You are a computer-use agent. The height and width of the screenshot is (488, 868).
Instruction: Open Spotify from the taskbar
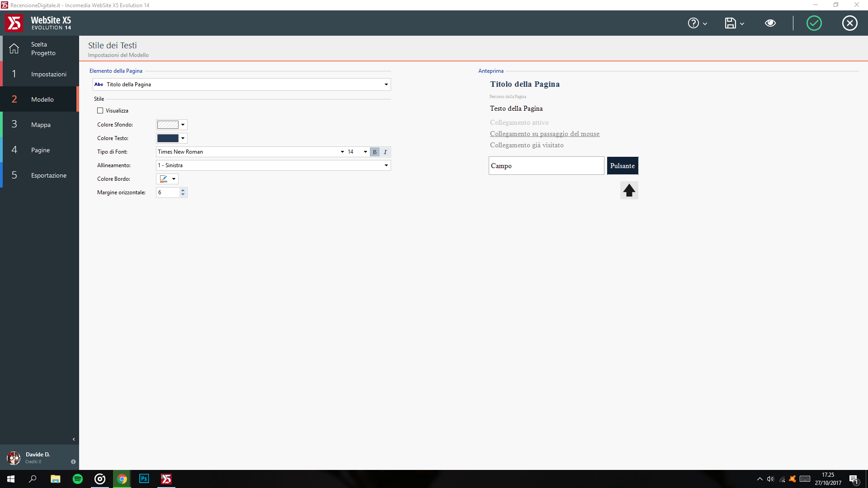click(78, 479)
